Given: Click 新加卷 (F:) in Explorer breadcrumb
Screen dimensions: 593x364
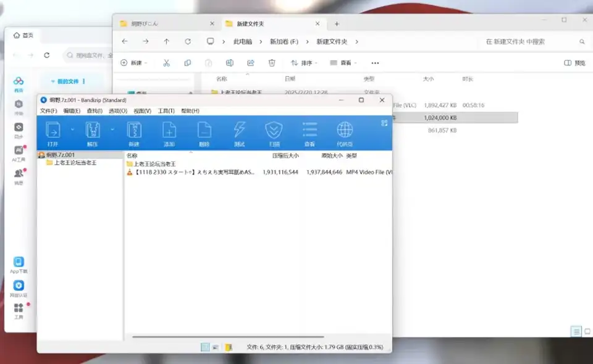Looking at the screenshot, I should click(284, 41).
